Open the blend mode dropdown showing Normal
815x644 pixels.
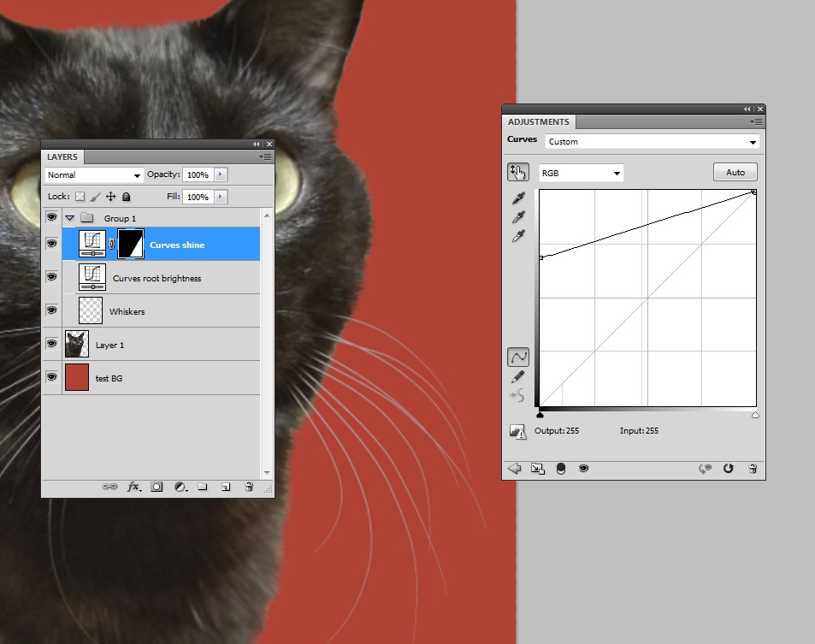pos(93,174)
